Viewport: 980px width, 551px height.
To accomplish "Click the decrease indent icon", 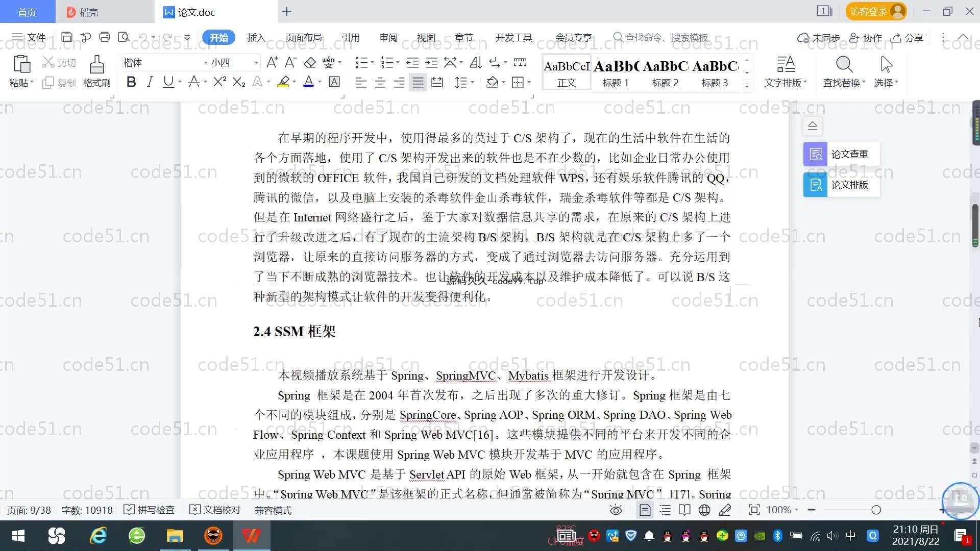I will pos(412,62).
